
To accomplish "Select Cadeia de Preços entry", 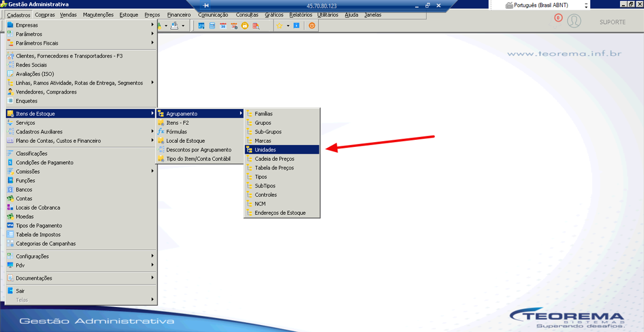I will [282, 159].
